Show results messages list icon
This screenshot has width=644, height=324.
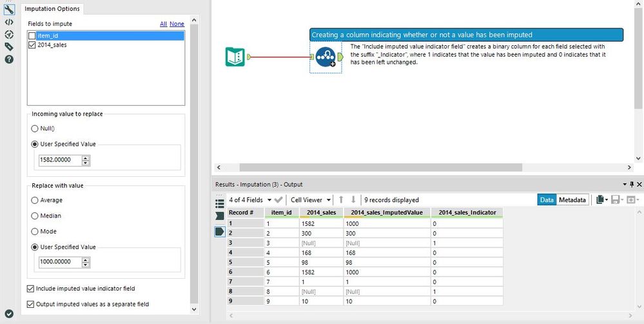tap(220, 203)
